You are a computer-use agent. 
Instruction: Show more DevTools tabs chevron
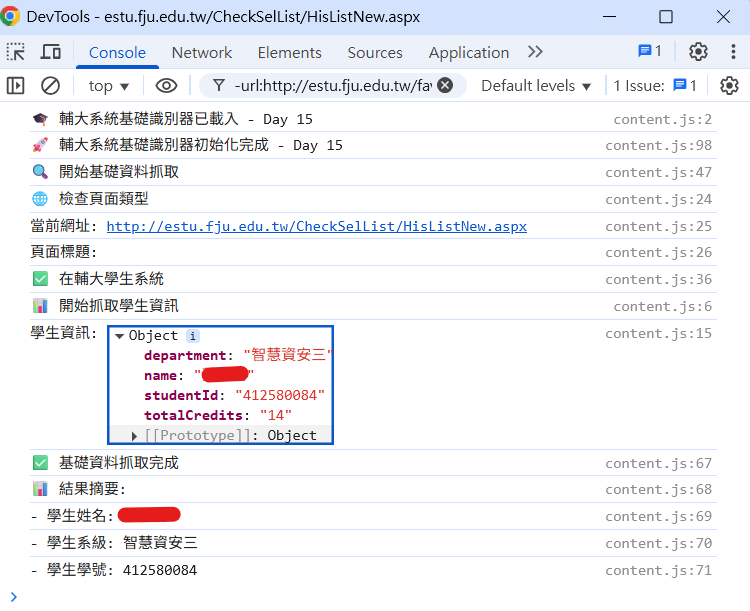pos(535,52)
